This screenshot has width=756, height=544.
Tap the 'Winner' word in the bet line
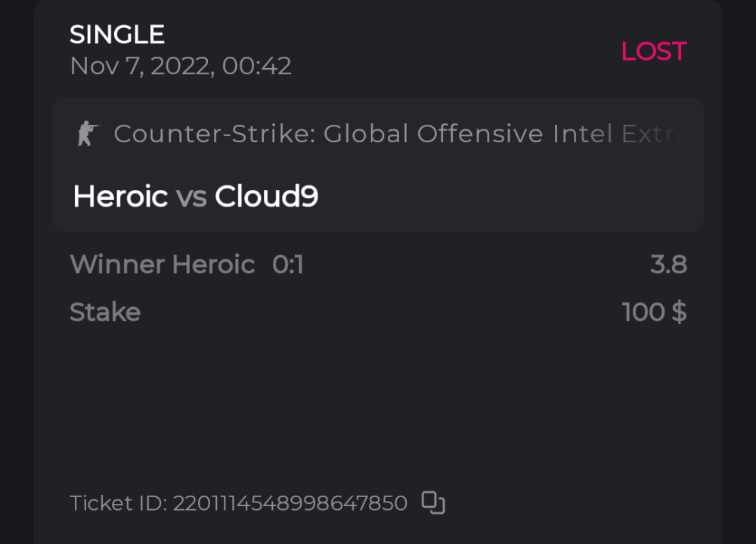point(117,264)
